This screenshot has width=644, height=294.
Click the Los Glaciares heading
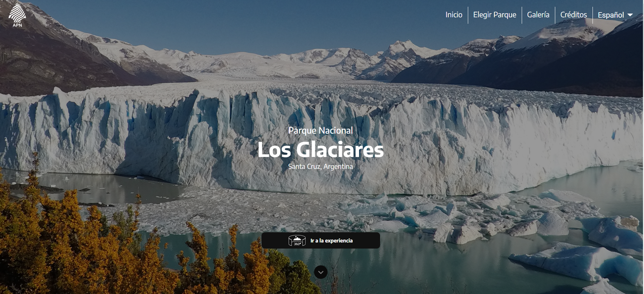pos(321,150)
